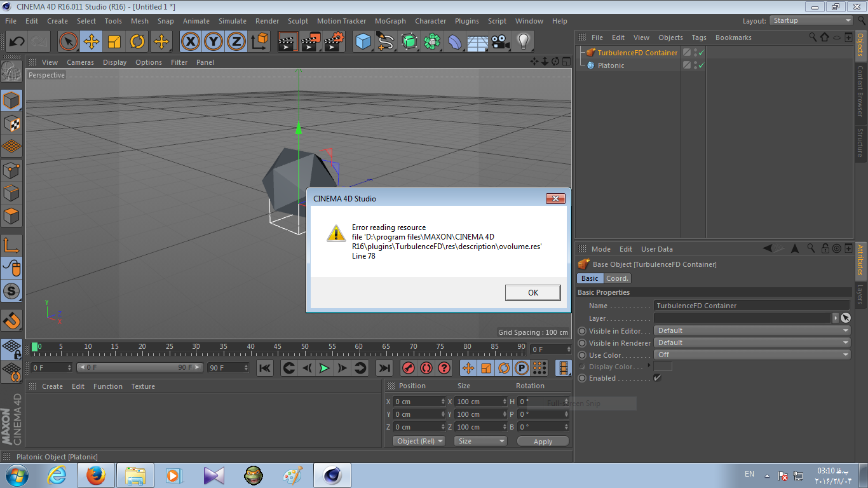Add a Camera object
The width and height of the screenshot is (868, 488).
[x=501, y=42]
